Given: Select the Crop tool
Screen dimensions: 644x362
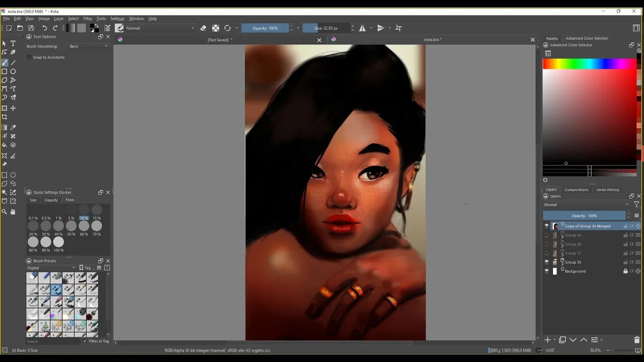Looking at the screenshot, I should point(5,117).
